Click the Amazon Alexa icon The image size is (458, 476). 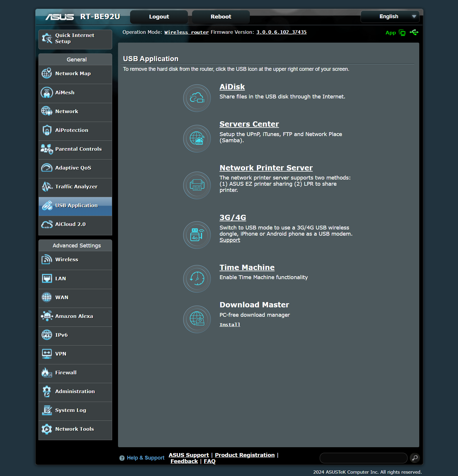[47, 316]
